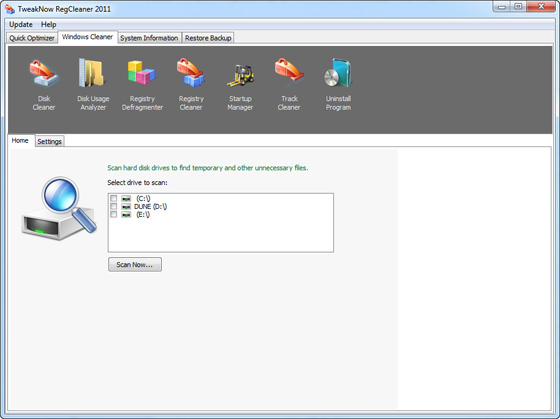
Task: Click the DUNE D: drive icon
Action: (x=126, y=206)
